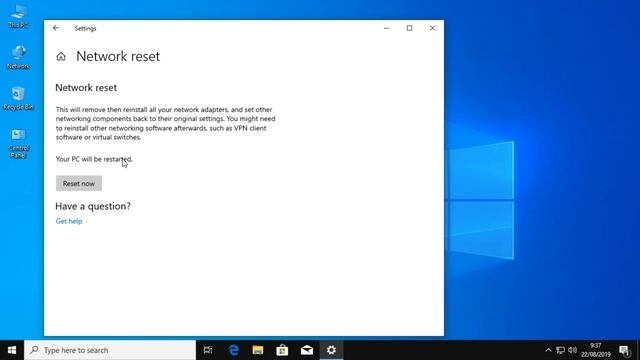Launch Microsoft Edge from the taskbar
The image size is (640, 360).
[233, 350]
